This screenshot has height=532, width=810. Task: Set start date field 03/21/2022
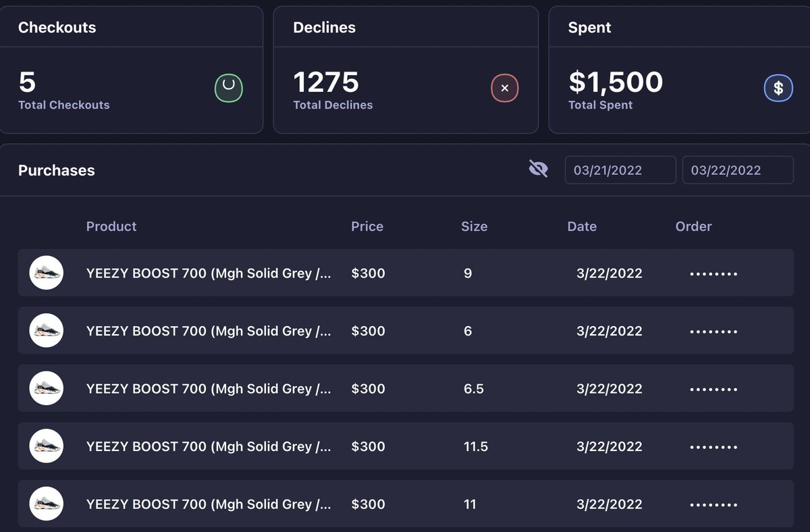coord(620,170)
